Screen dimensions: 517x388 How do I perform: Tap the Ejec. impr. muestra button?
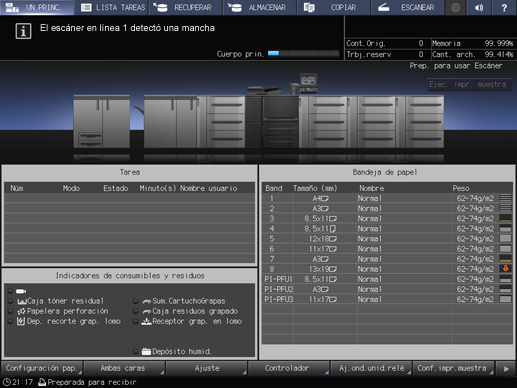[469, 84]
